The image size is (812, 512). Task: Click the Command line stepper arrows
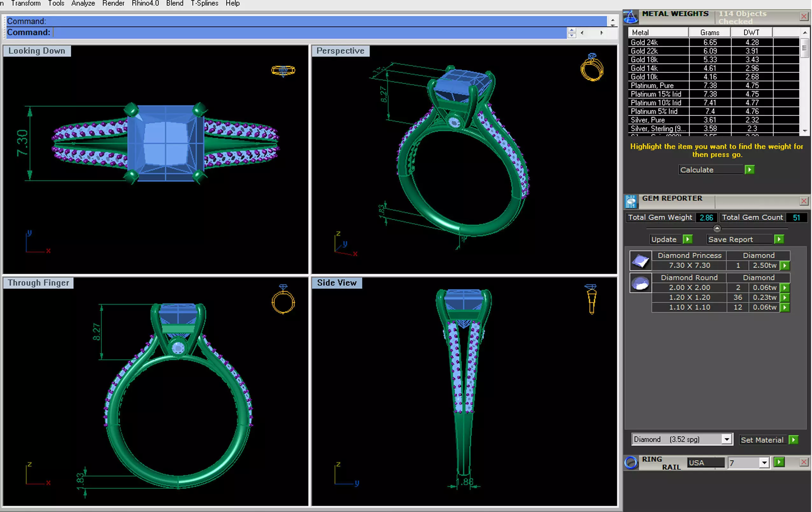point(572,33)
